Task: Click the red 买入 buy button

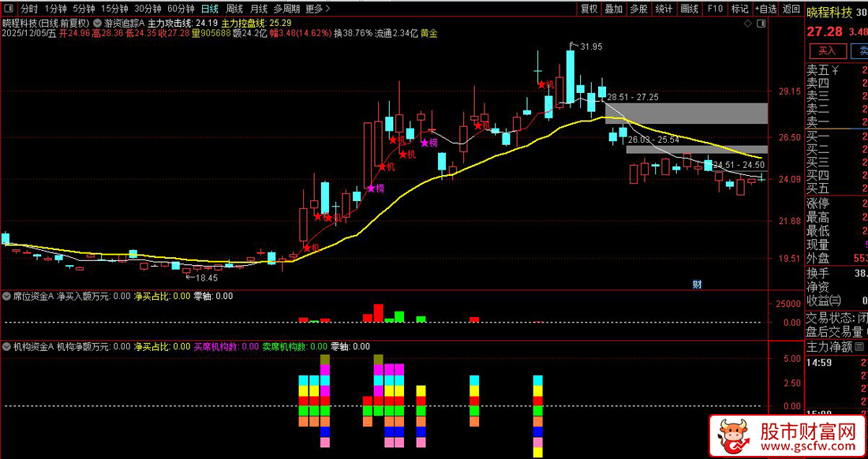Action: pos(827,50)
